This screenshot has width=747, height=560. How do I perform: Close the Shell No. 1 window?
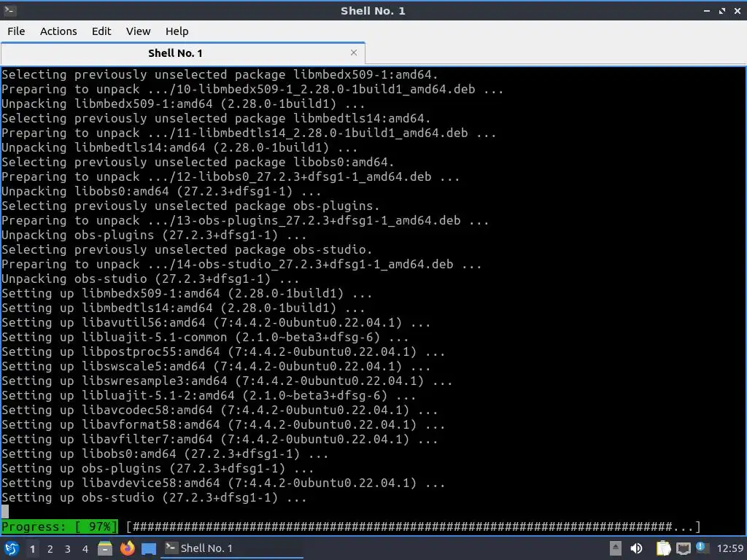pyautogui.click(x=738, y=10)
